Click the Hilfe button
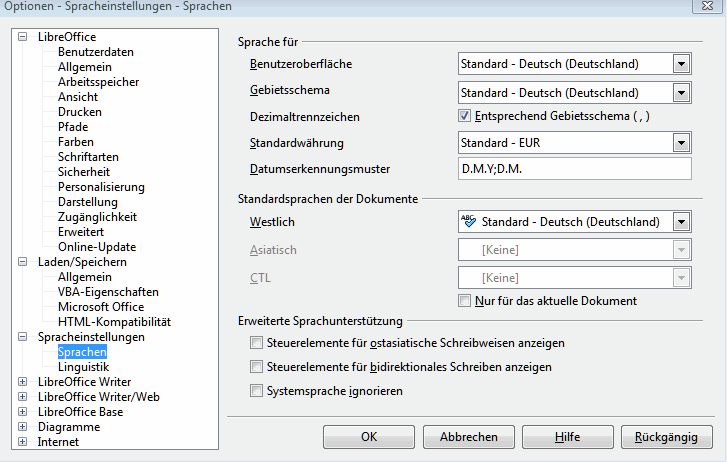727x462 pixels. pos(568,437)
